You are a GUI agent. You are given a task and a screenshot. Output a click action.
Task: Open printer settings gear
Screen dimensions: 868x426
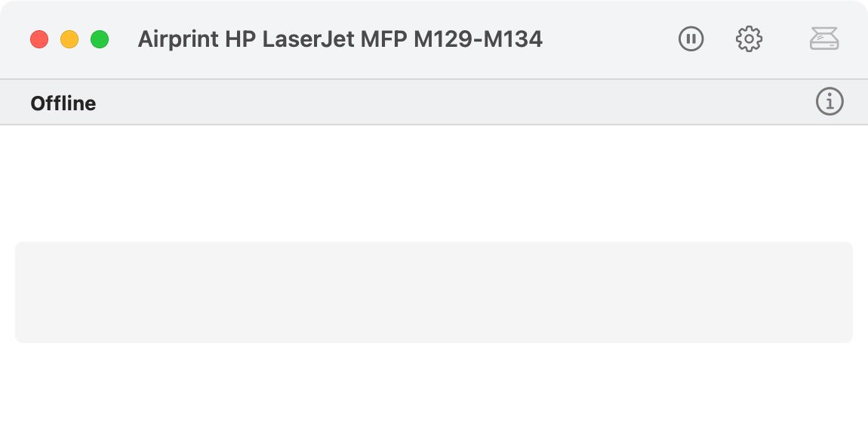click(749, 39)
